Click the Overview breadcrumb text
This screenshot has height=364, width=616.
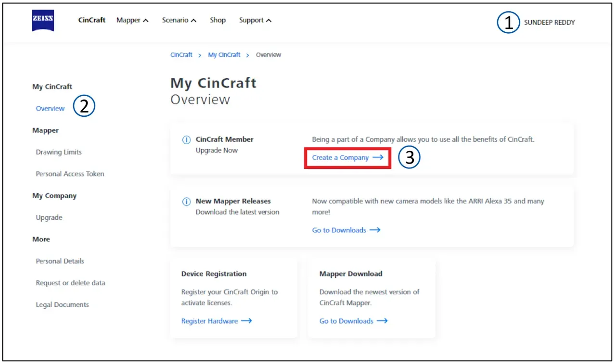pyautogui.click(x=269, y=55)
